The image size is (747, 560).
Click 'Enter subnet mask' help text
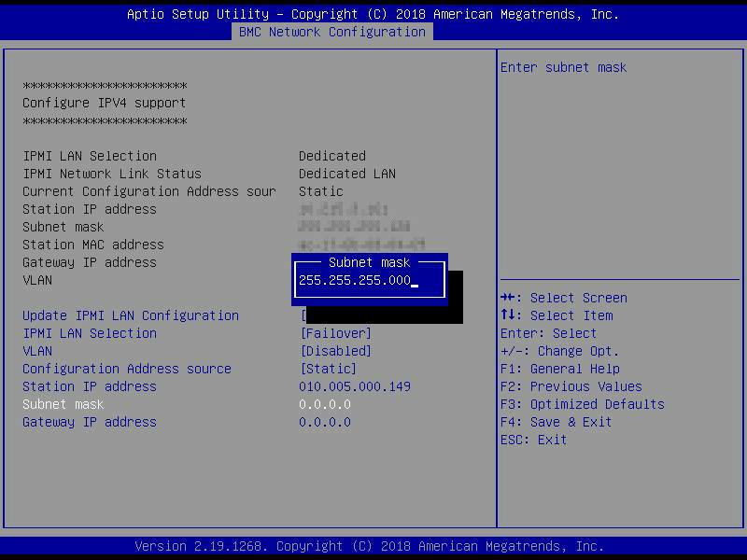(x=563, y=67)
